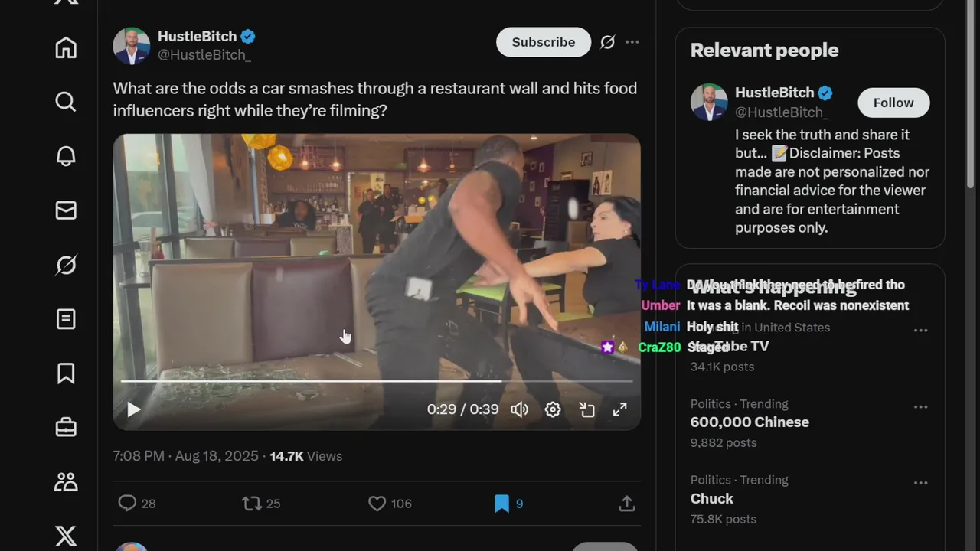Share the post
The width and height of the screenshot is (980, 551).
(x=627, y=504)
